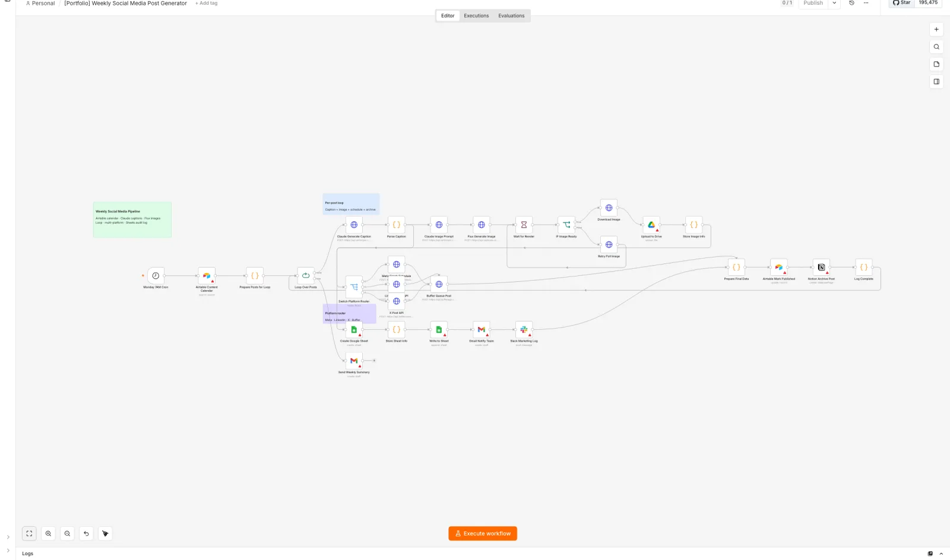The image size is (950, 560).
Task: Open the Evaluations tab
Action: pyautogui.click(x=511, y=16)
